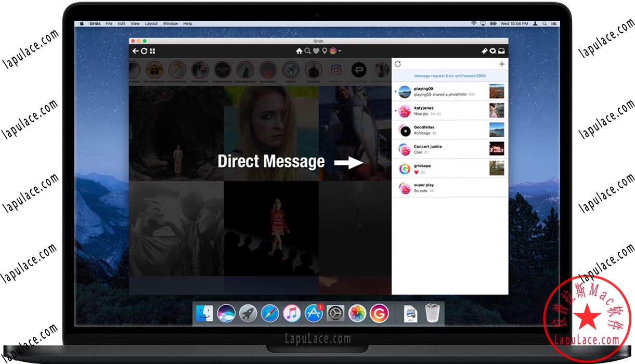Image resolution: width=635 pixels, height=364 pixels.
Task: Open the Layout menu
Action: coord(151,23)
